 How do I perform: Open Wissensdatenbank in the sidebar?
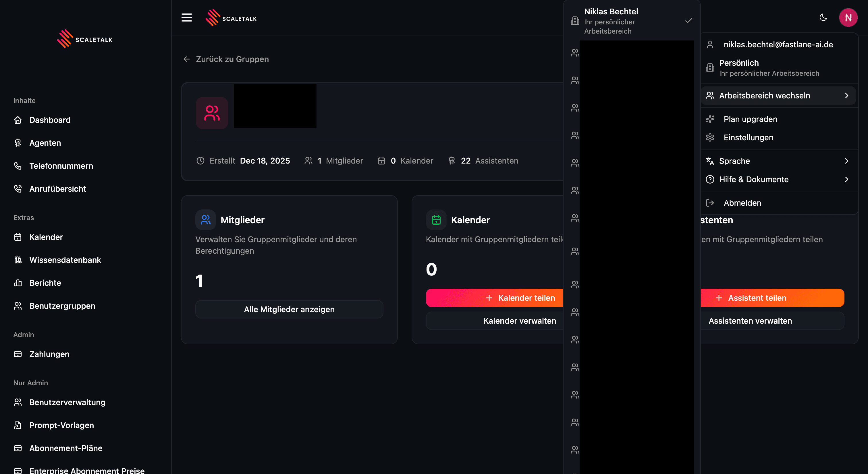coord(65,260)
